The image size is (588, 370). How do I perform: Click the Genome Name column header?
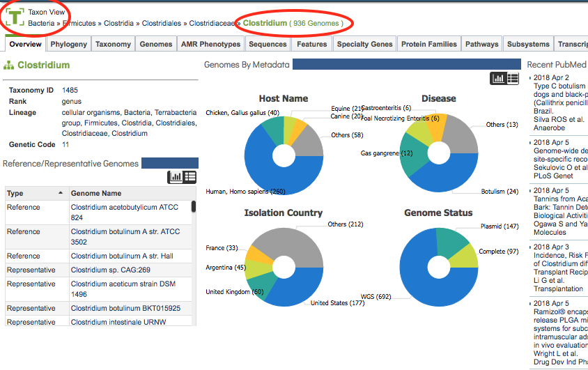pos(96,193)
